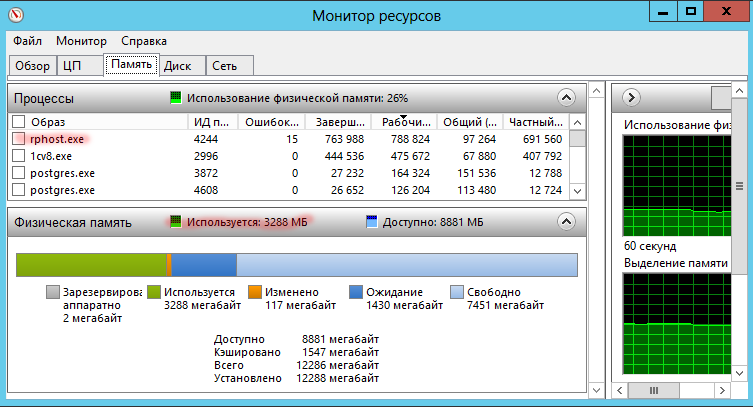The image size is (753, 407).
Task: Click the Выделение памяти graph
Action: [x=677, y=324]
